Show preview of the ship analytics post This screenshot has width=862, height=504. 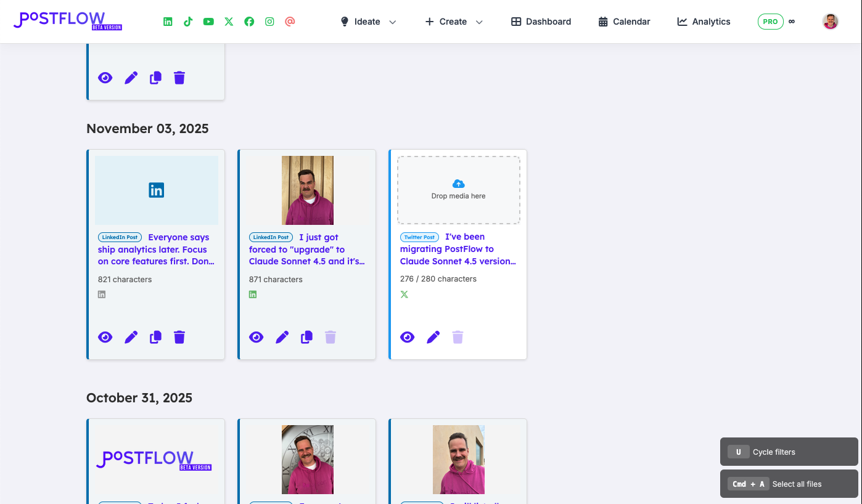click(x=105, y=337)
